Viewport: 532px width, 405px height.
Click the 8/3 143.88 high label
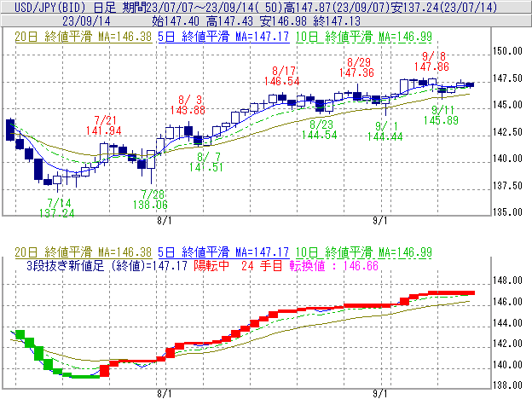[188, 105]
